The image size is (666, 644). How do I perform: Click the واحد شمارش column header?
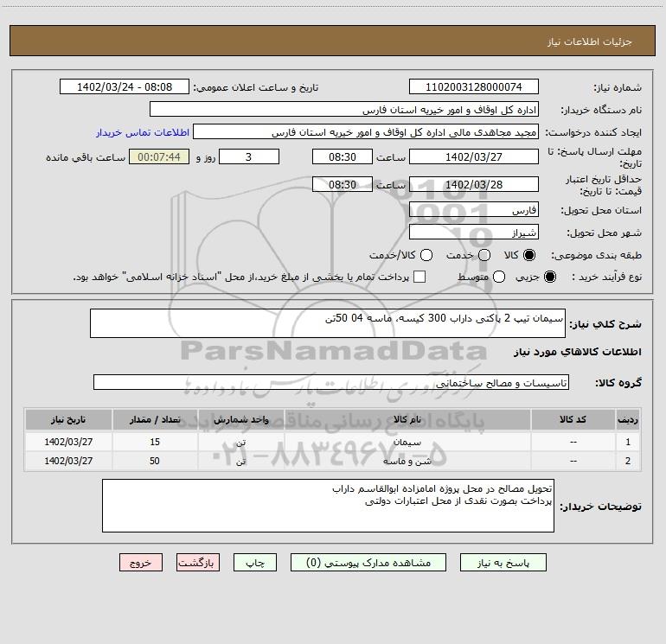tap(240, 420)
